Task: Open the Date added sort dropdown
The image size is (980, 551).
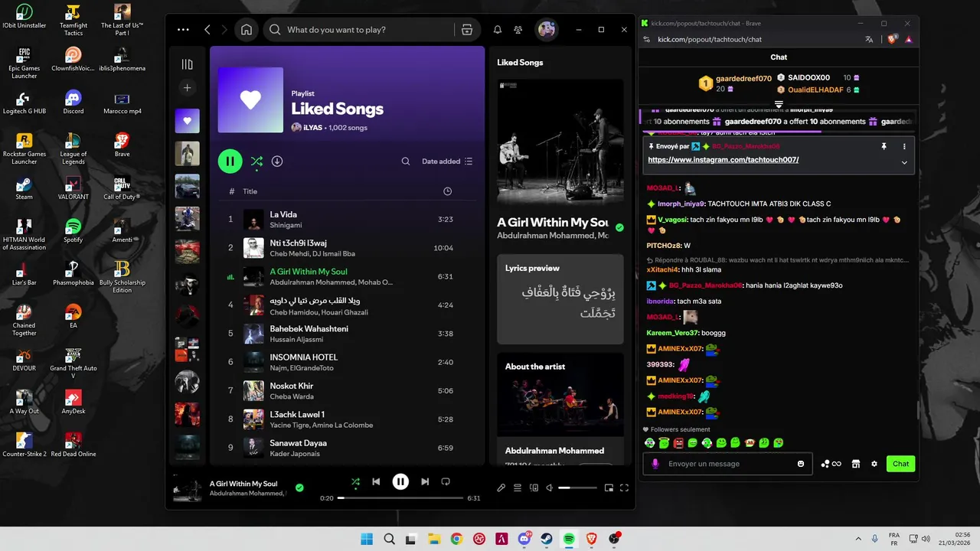Action: click(x=447, y=161)
